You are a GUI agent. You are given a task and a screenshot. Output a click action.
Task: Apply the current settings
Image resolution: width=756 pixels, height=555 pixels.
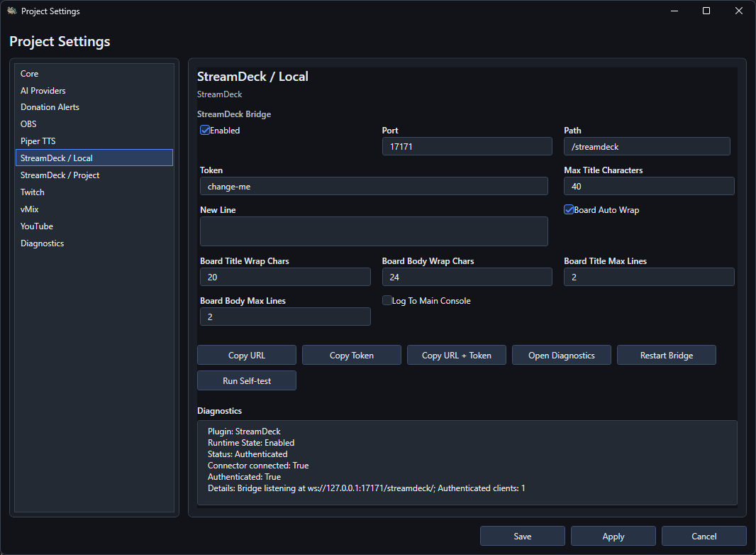coord(613,536)
